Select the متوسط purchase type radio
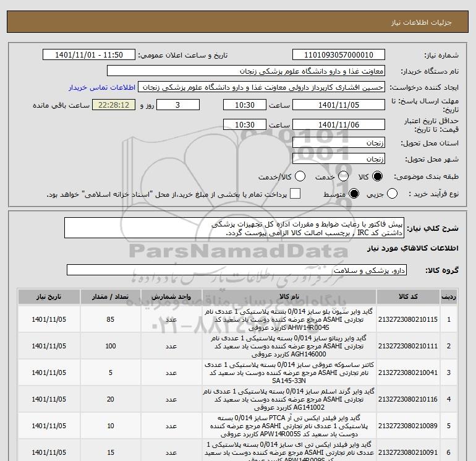 (x=354, y=194)
